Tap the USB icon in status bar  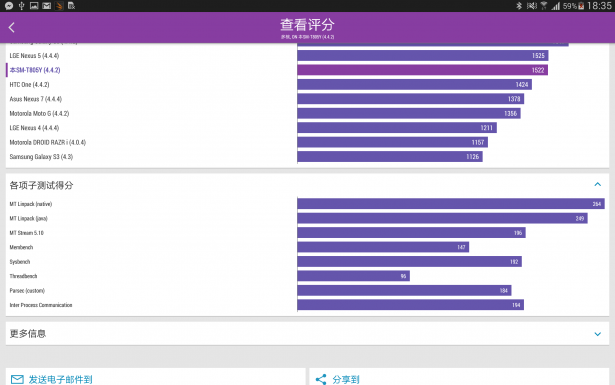click(x=22, y=5)
